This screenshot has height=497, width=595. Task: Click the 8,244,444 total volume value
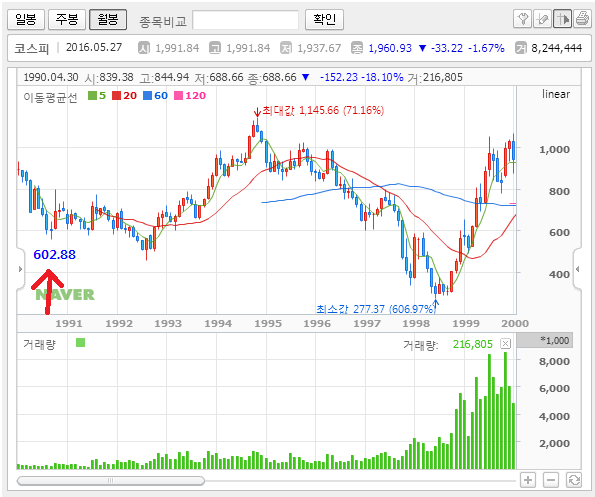(557, 48)
